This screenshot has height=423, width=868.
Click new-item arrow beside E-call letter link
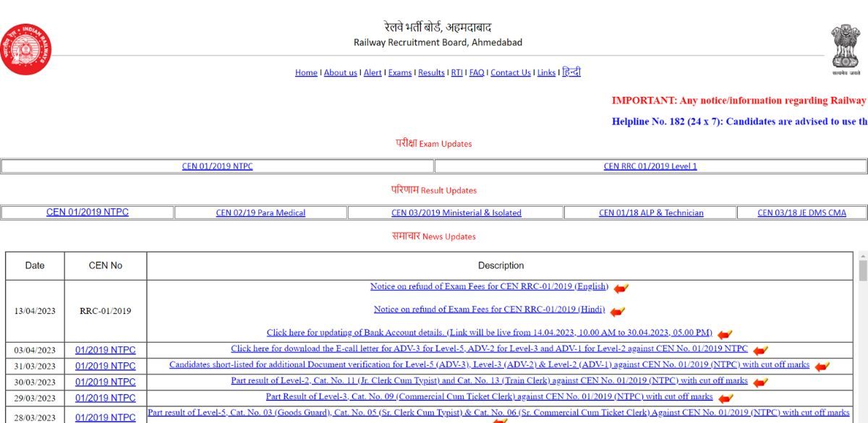pyautogui.click(x=759, y=351)
